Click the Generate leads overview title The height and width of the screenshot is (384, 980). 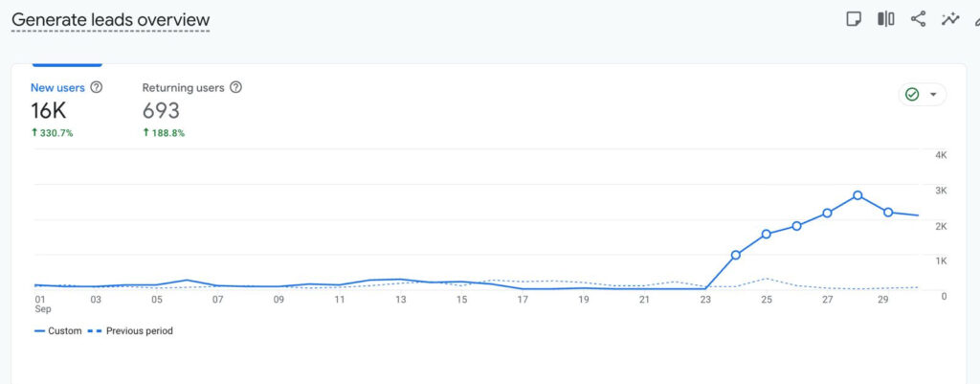pos(110,20)
